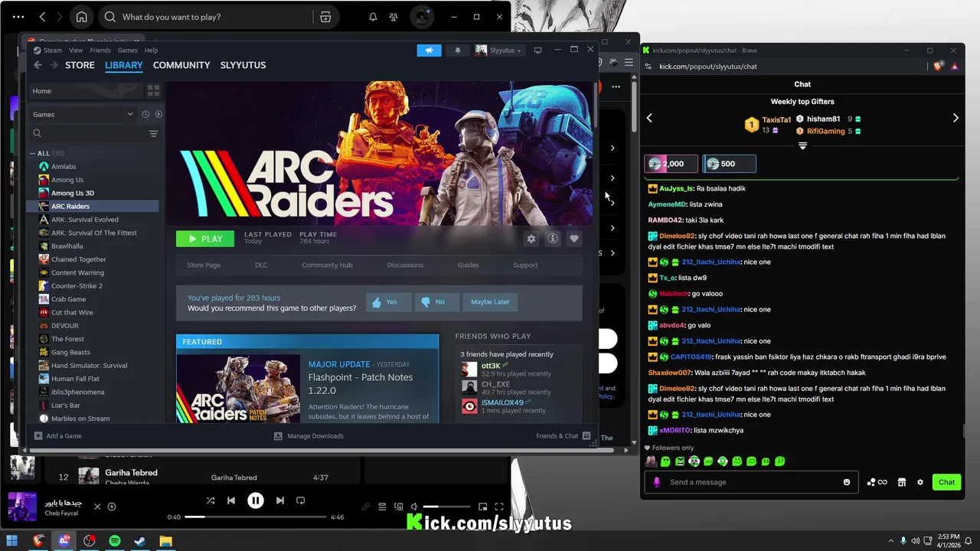Image resolution: width=980 pixels, height=551 pixels.
Task: Open Spotify from Windows taskbar
Action: coord(115,541)
